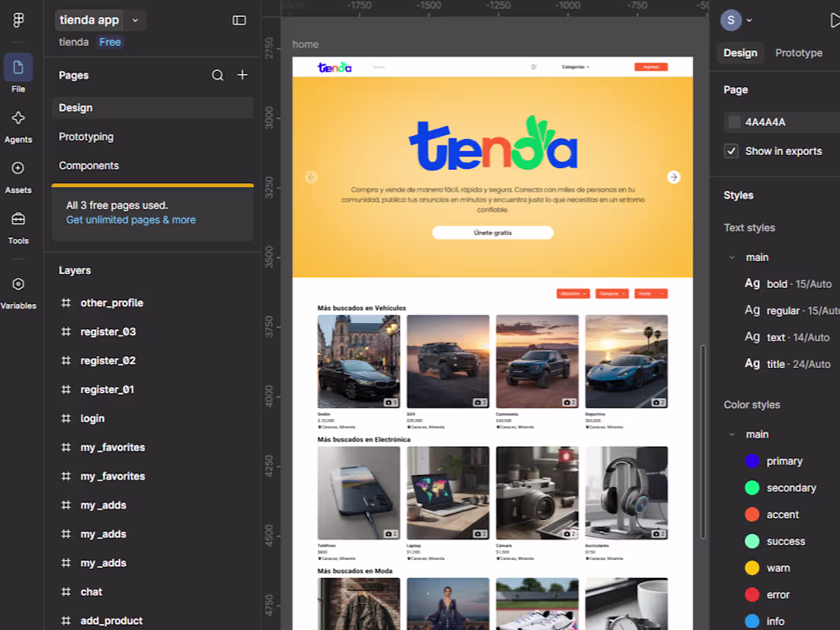The width and height of the screenshot is (840, 630).
Task: Select the regular 15/Auto text style
Action: point(791,311)
